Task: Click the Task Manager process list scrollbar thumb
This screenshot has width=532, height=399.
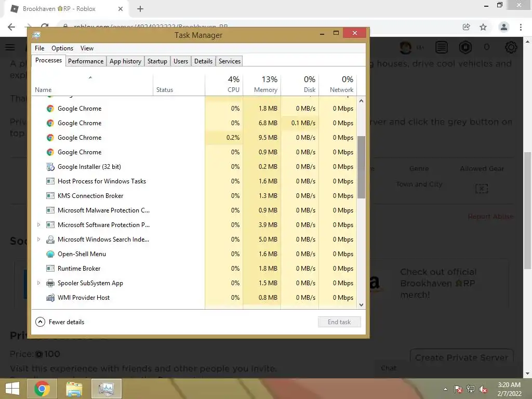Action: point(362,167)
